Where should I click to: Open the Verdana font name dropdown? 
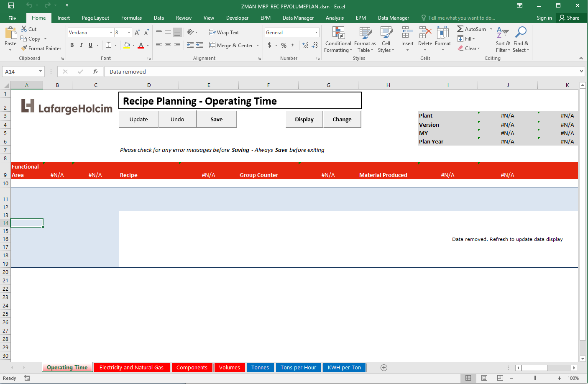[111, 32]
